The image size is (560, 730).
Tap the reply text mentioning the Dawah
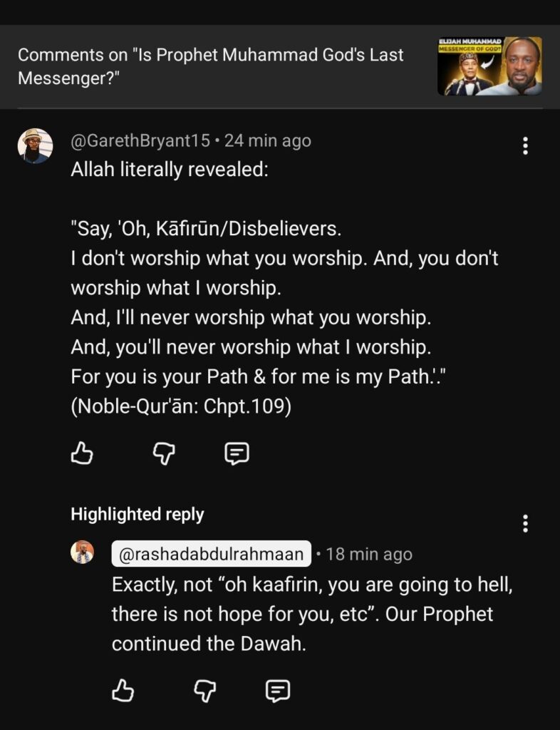coord(312,614)
